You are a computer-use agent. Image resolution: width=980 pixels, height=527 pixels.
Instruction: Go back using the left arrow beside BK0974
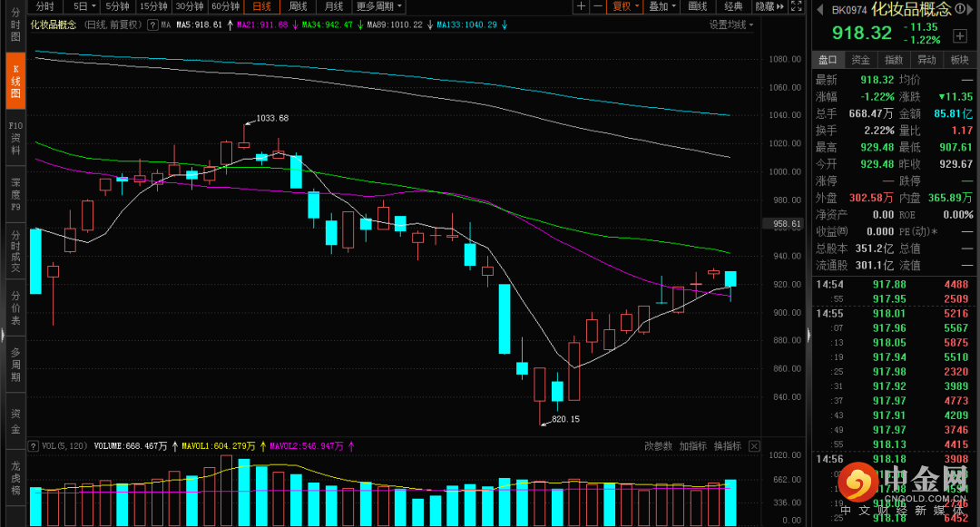(820, 9)
